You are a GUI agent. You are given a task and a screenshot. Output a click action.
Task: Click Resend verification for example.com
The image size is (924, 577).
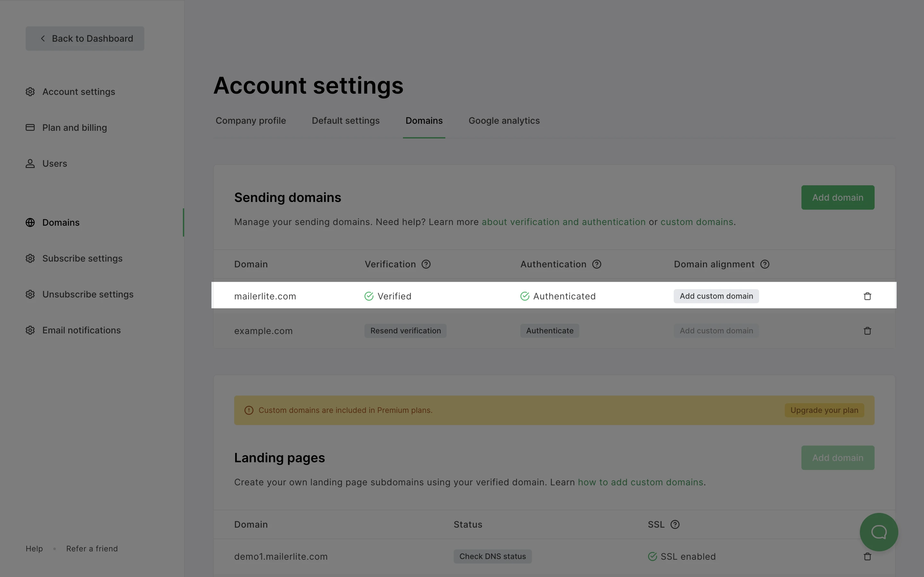click(x=405, y=331)
